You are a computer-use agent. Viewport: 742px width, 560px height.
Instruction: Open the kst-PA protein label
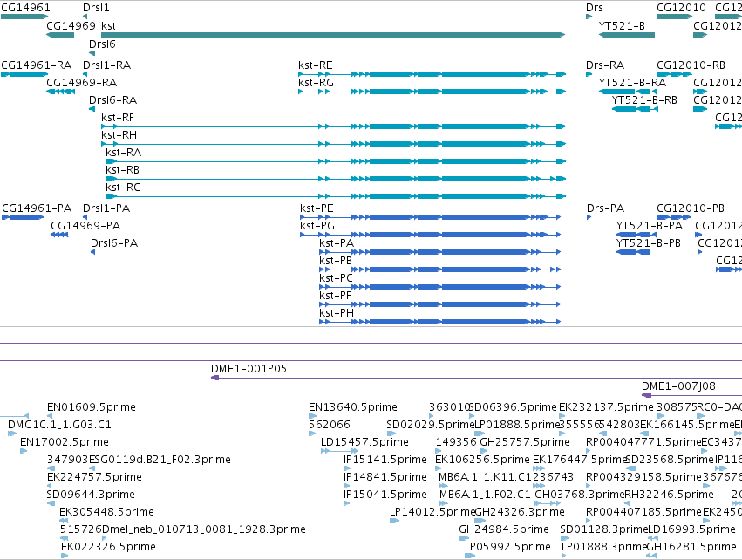[x=337, y=243]
